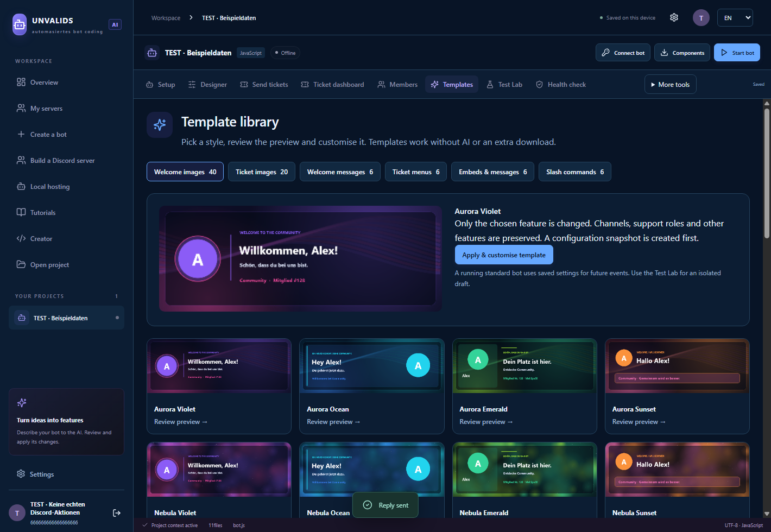Click the Offline status badge
Viewport: 771px width, 532px height.
pyautogui.click(x=286, y=53)
